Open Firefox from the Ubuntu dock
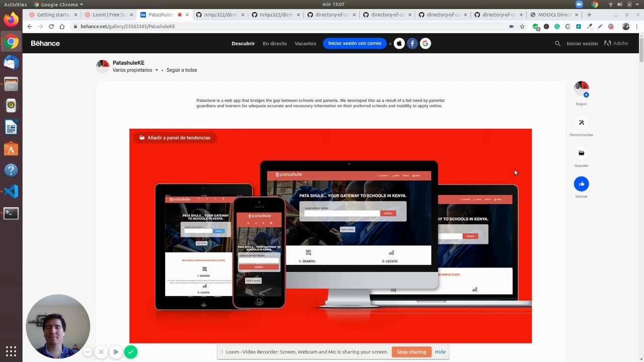The height and width of the screenshot is (362, 644). [11, 20]
